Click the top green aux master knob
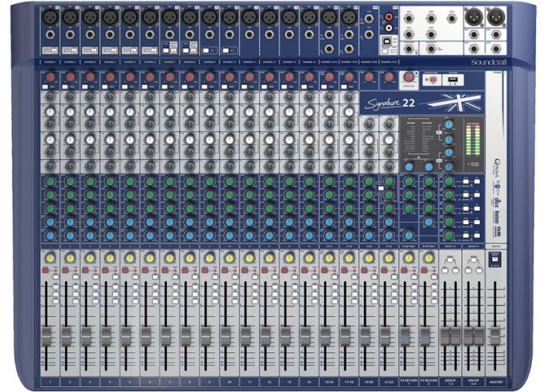 coord(449,181)
